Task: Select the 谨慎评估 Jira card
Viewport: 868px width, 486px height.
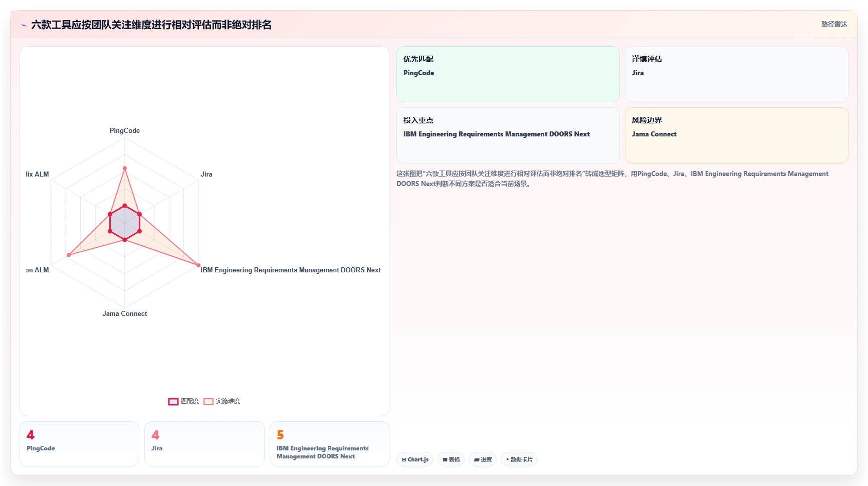Action: (737, 74)
